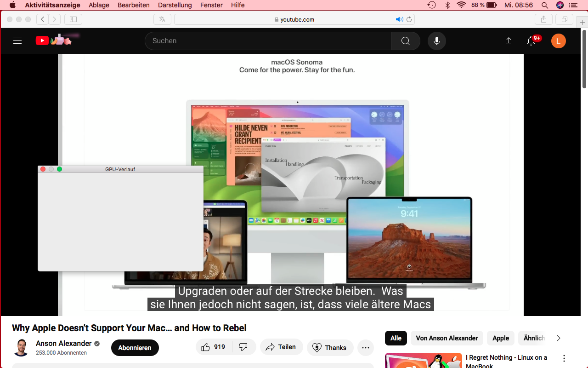Screen dimensions: 588x368
Task: Open the Ablage menu
Action: click(x=99, y=5)
